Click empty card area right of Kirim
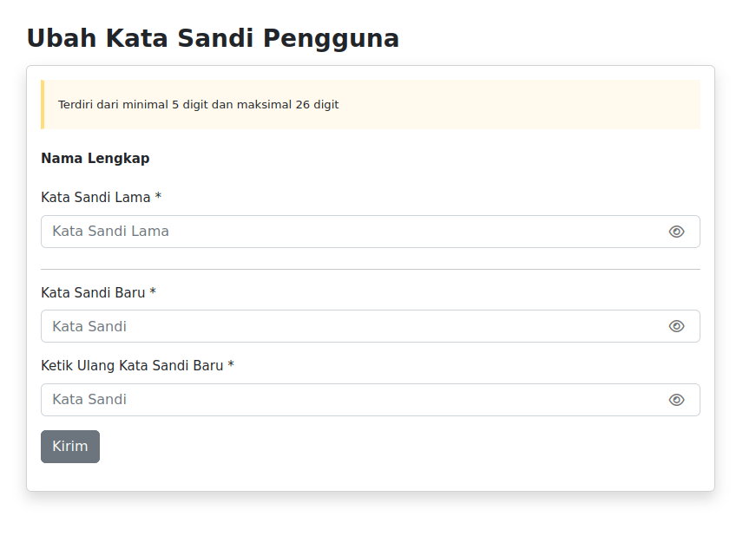756x536 pixels. point(391,447)
